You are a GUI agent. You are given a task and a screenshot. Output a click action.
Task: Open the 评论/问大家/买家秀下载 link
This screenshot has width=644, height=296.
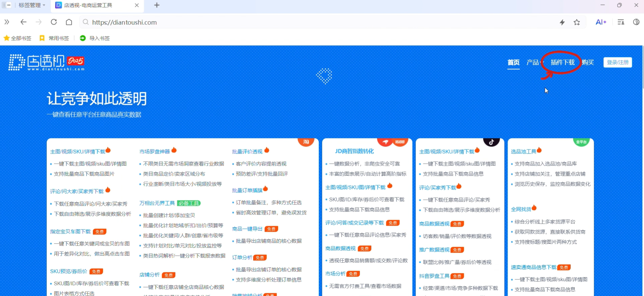(77, 191)
